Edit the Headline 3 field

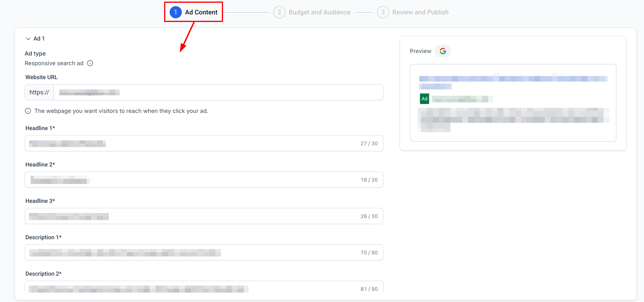(204, 216)
